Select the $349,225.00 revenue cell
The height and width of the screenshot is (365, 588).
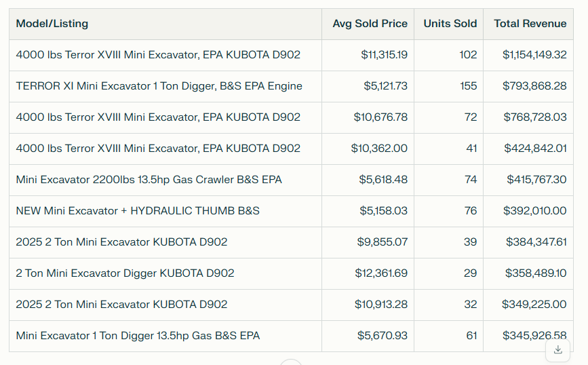point(534,305)
